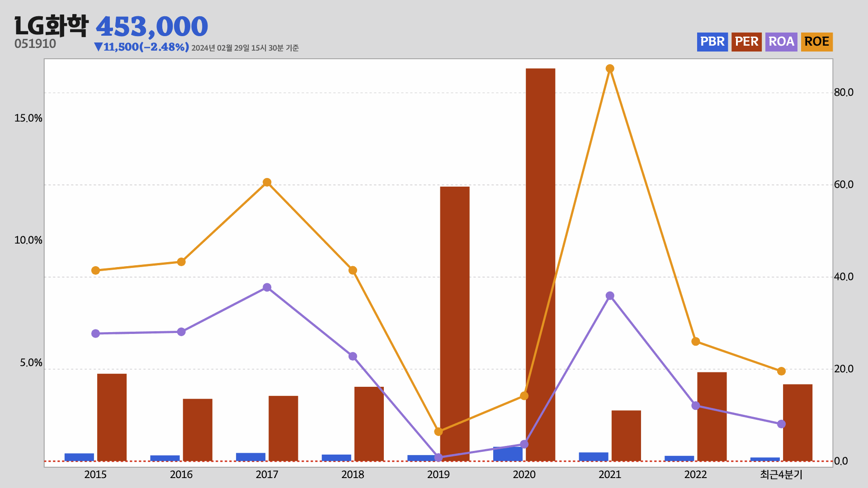Viewport: 868px width, 488px height.
Task: Click the 2015 PER bar
Action: tap(112, 418)
